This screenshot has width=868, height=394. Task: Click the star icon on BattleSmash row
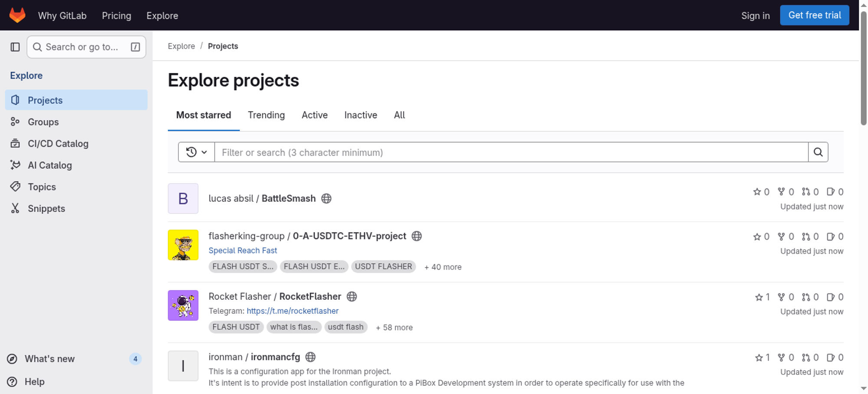coord(757,192)
